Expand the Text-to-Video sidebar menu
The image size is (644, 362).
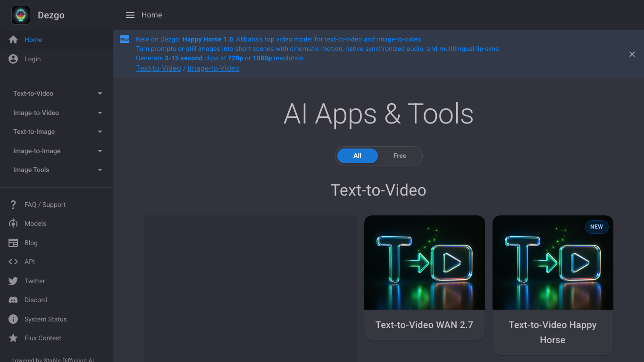click(x=57, y=93)
